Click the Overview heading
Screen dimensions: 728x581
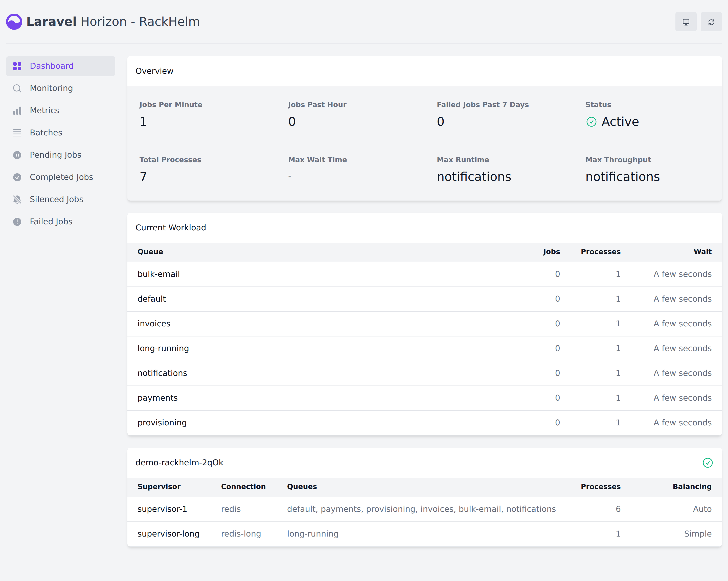pyautogui.click(x=154, y=71)
